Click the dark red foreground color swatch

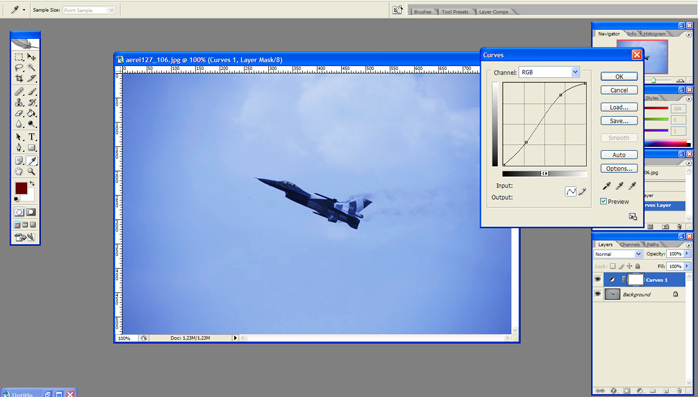21,188
